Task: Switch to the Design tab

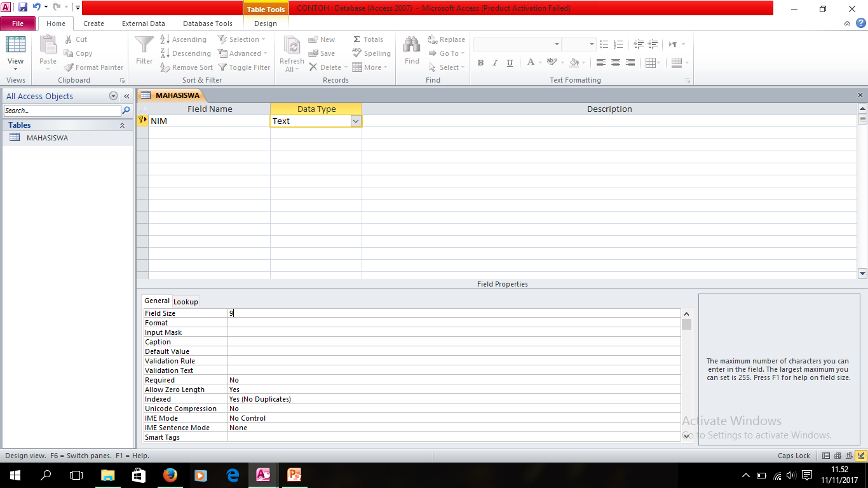Action: coord(266,24)
